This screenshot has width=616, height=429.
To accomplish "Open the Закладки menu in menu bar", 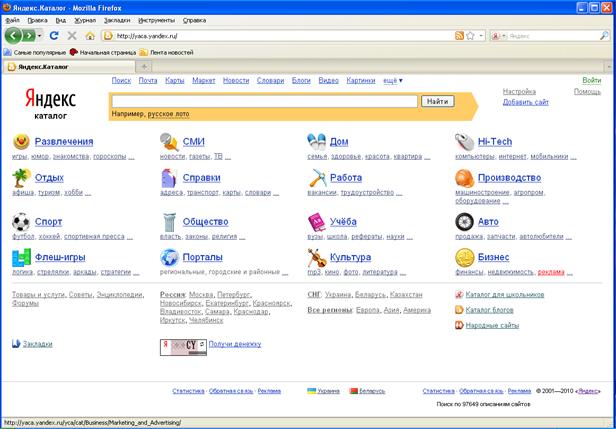I will point(117,19).
